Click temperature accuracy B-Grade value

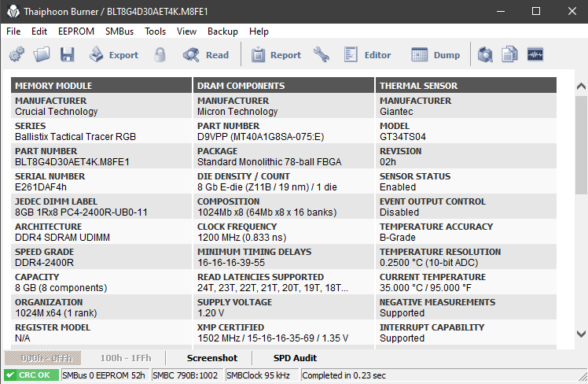point(398,237)
